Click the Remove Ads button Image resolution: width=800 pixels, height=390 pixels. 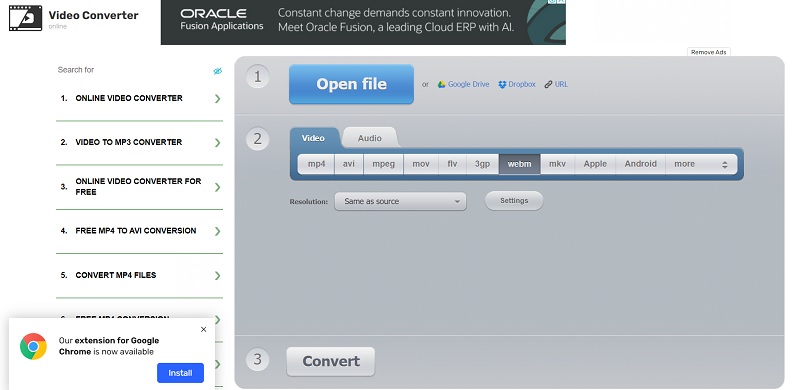tap(709, 52)
